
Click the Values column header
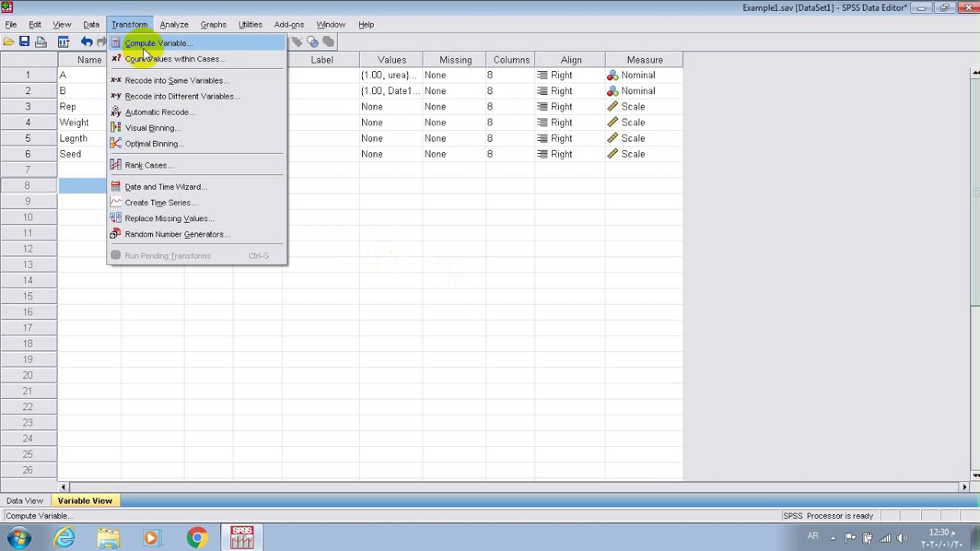(x=391, y=60)
